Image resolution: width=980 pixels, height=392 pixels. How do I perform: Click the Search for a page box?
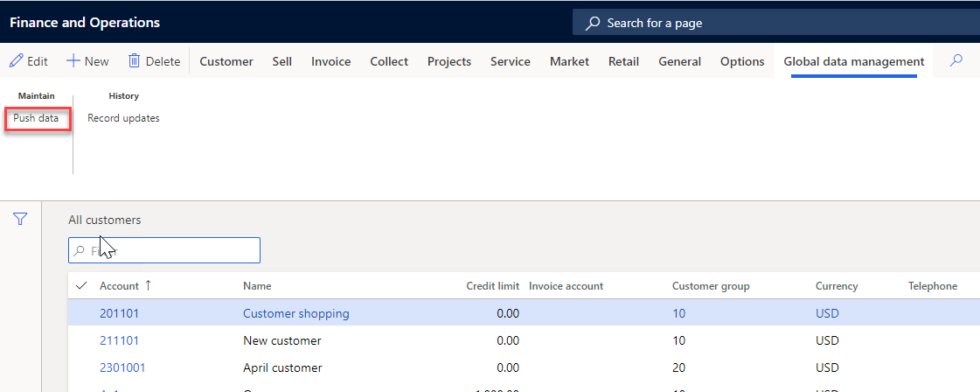click(776, 23)
